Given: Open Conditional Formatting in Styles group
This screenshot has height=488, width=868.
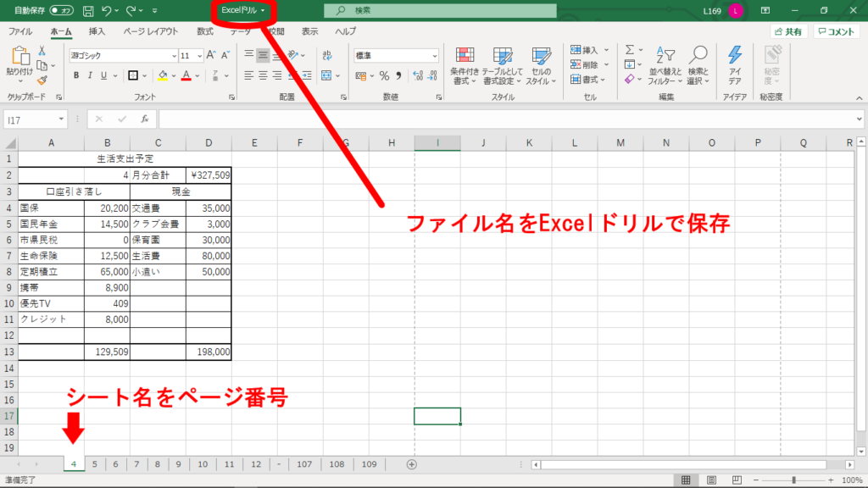Looking at the screenshot, I should pyautogui.click(x=465, y=65).
